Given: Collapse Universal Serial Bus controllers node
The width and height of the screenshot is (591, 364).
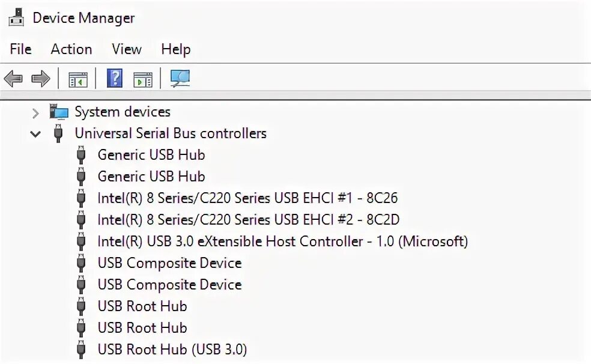Looking at the screenshot, I should tap(35, 134).
